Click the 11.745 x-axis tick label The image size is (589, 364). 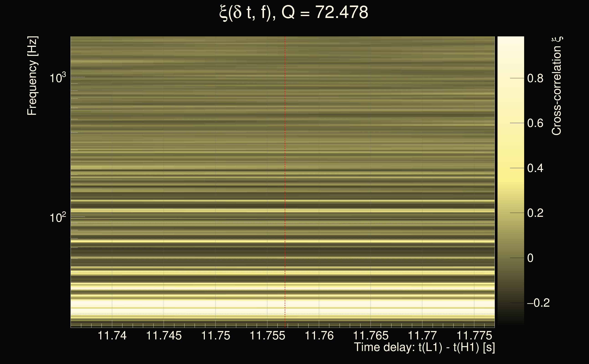pyautogui.click(x=164, y=336)
